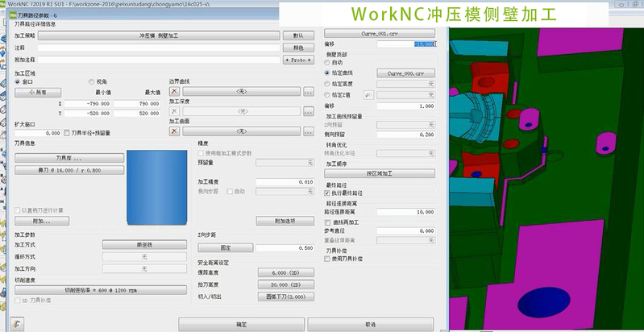Click the 鼻刀 φ16.000 / r 0.800 tool button

pyautogui.click(x=69, y=170)
